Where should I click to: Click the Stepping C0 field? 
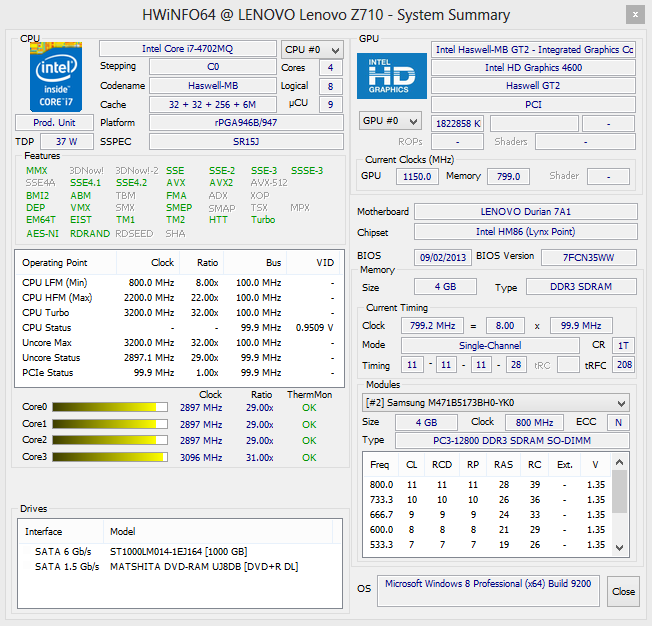[x=213, y=67]
